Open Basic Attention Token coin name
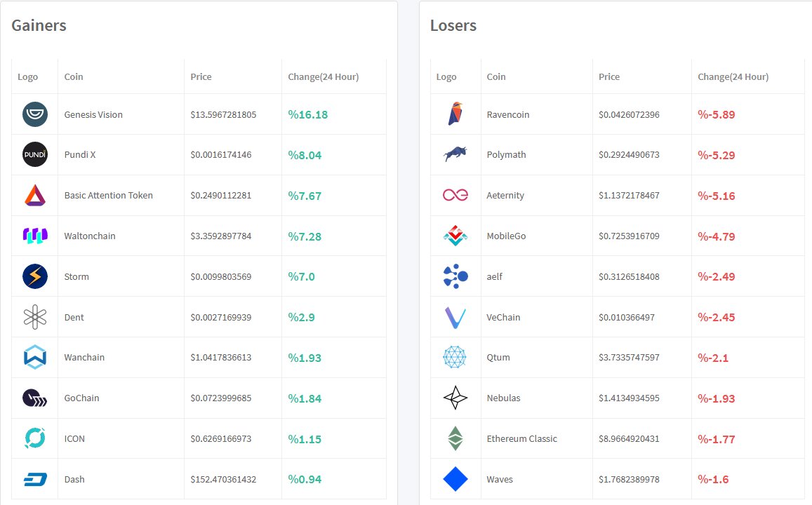 [108, 196]
